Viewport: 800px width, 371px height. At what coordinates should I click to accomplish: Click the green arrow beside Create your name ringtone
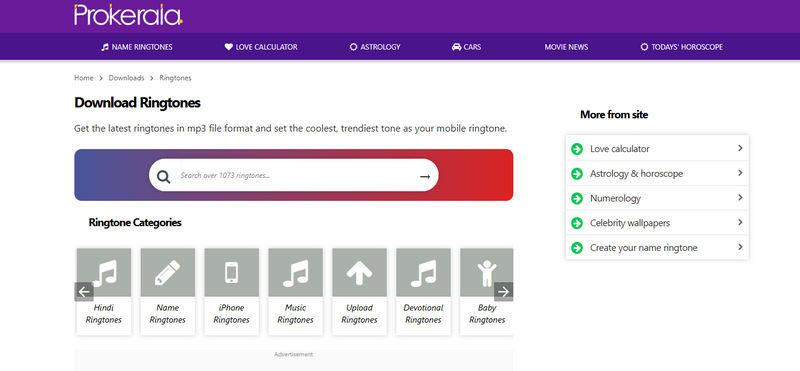[x=577, y=248]
